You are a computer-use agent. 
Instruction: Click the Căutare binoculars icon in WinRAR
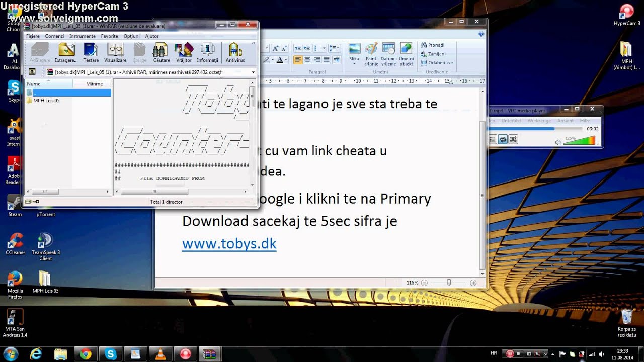tap(161, 53)
